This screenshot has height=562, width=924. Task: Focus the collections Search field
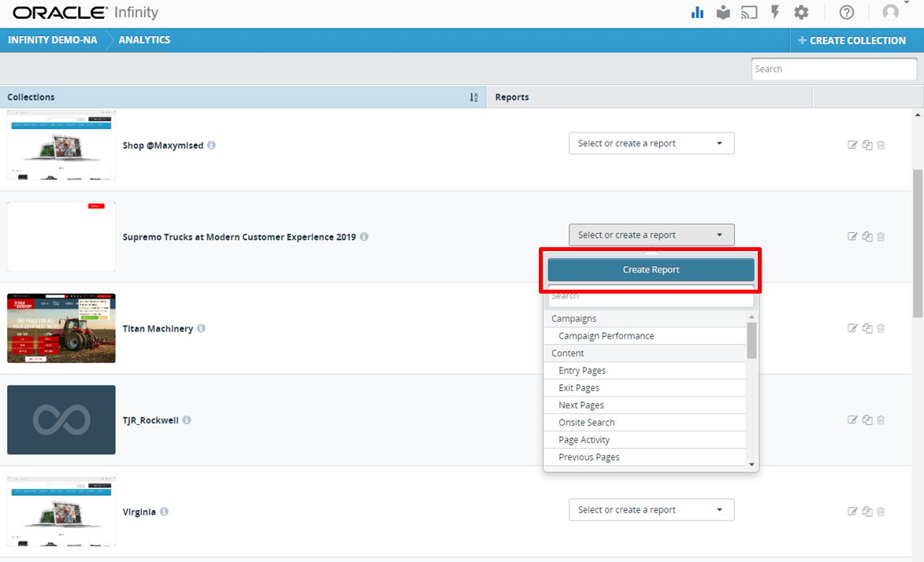pyautogui.click(x=834, y=69)
